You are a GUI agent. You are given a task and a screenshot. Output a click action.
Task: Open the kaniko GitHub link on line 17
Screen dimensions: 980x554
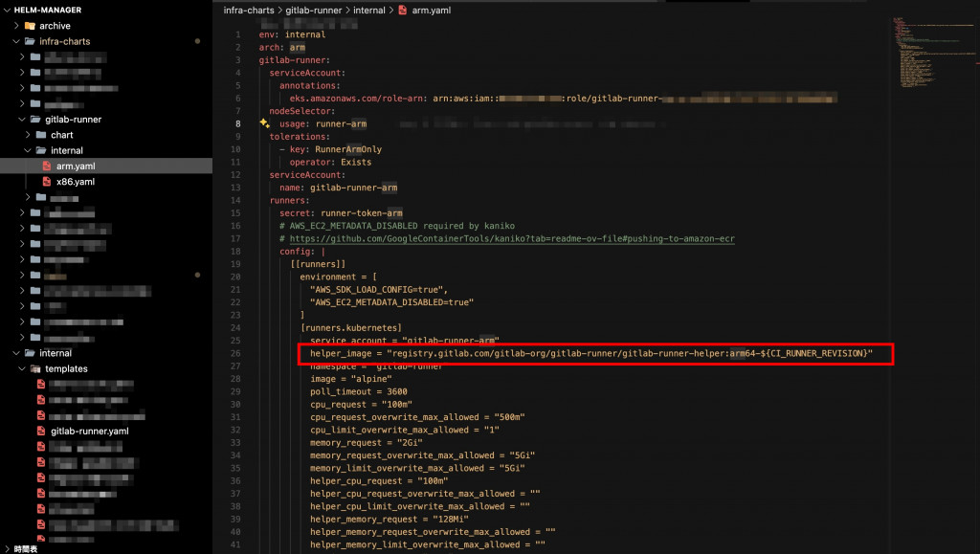click(512, 238)
